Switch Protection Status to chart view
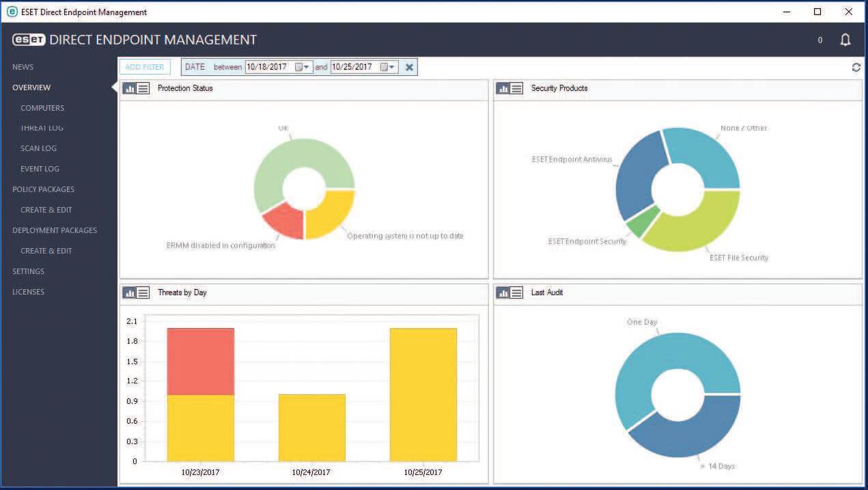This screenshot has width=868, height=490. 129,88
